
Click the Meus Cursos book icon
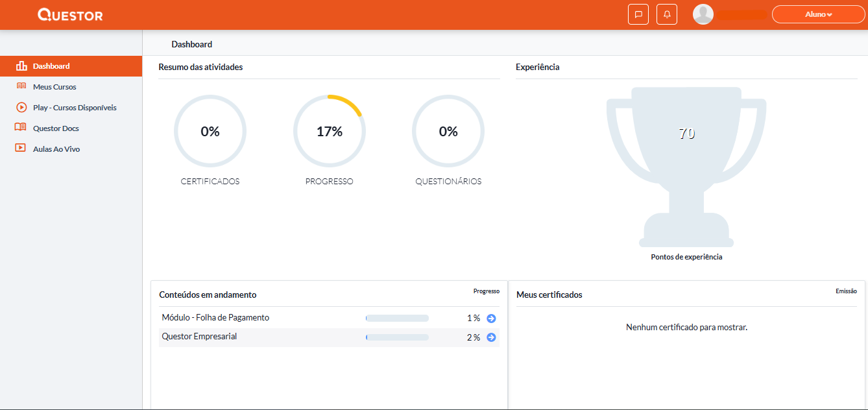(21, 87)
